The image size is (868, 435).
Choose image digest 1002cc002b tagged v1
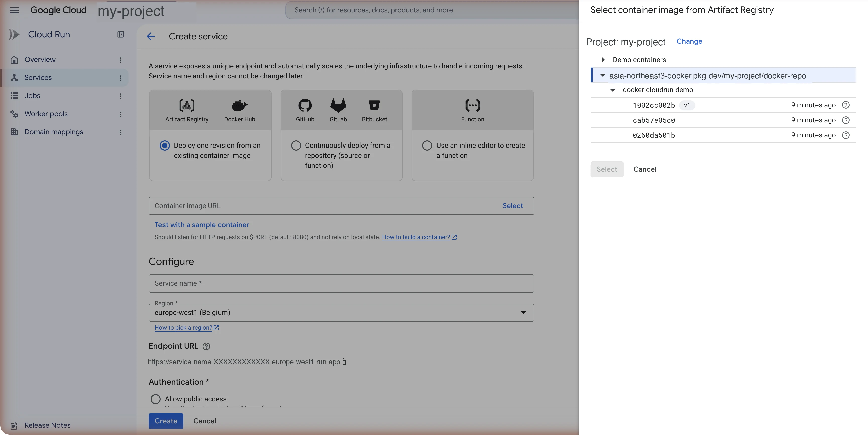(723, 105)
